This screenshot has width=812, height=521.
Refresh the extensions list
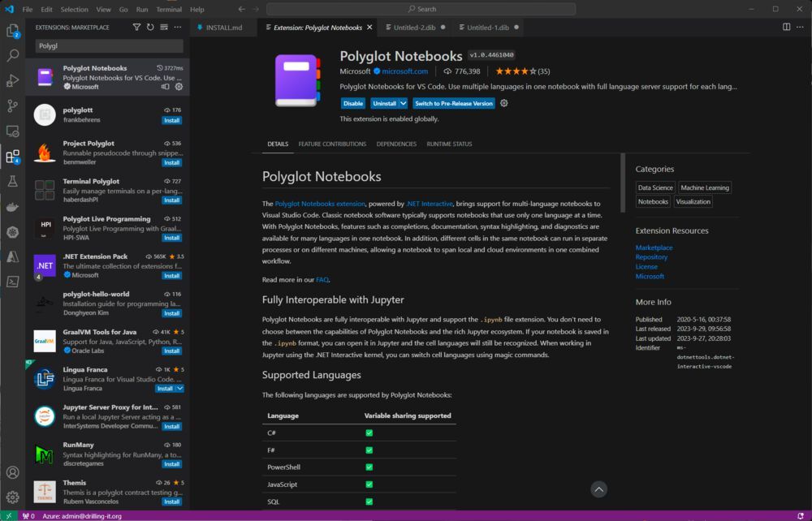(x=152, y=27)
